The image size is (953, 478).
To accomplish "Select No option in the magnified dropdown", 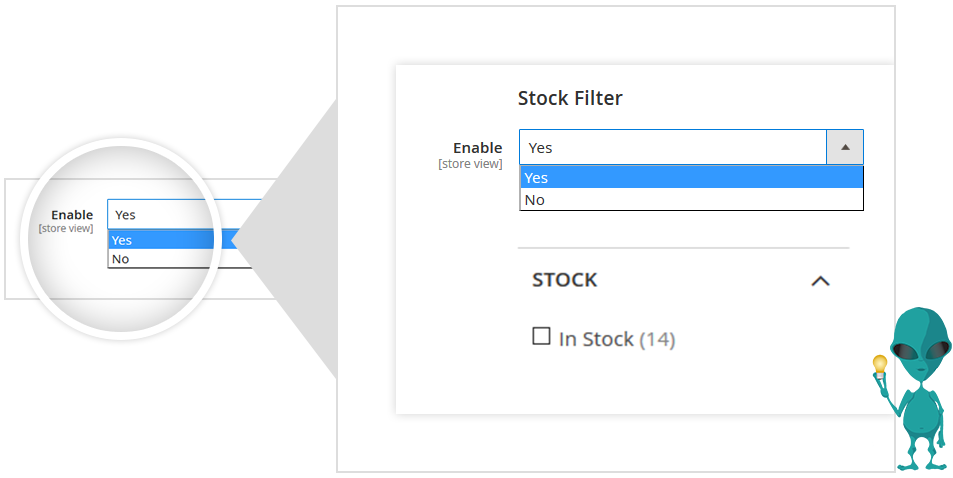I will point(160,259).
